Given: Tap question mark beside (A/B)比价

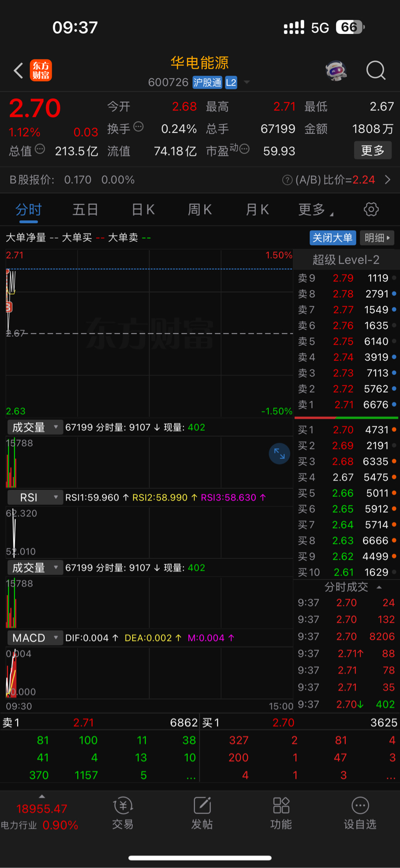Looking at the screenshot, I should point(287,180).
